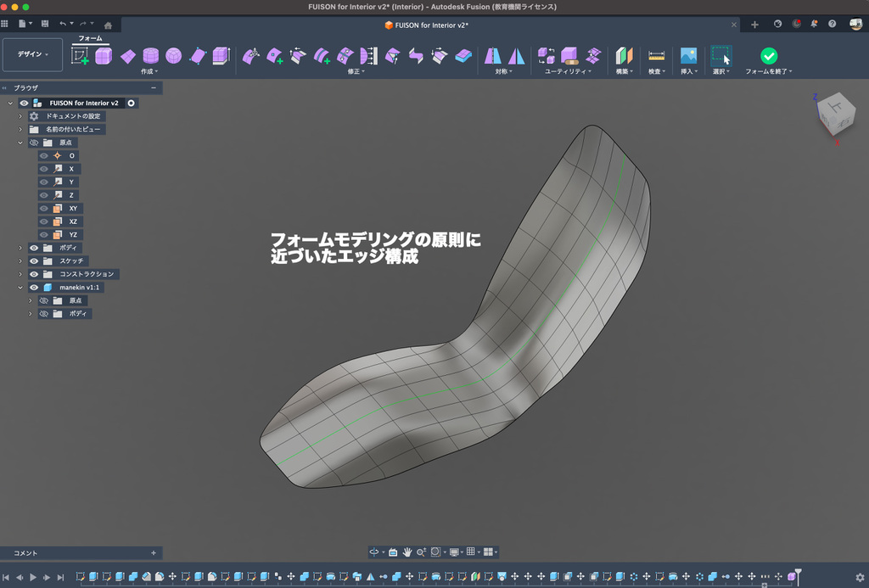Screen dimensions: 869x588
Task: Hide the スケッチ folder via eye icon
Action: point(35,260)
